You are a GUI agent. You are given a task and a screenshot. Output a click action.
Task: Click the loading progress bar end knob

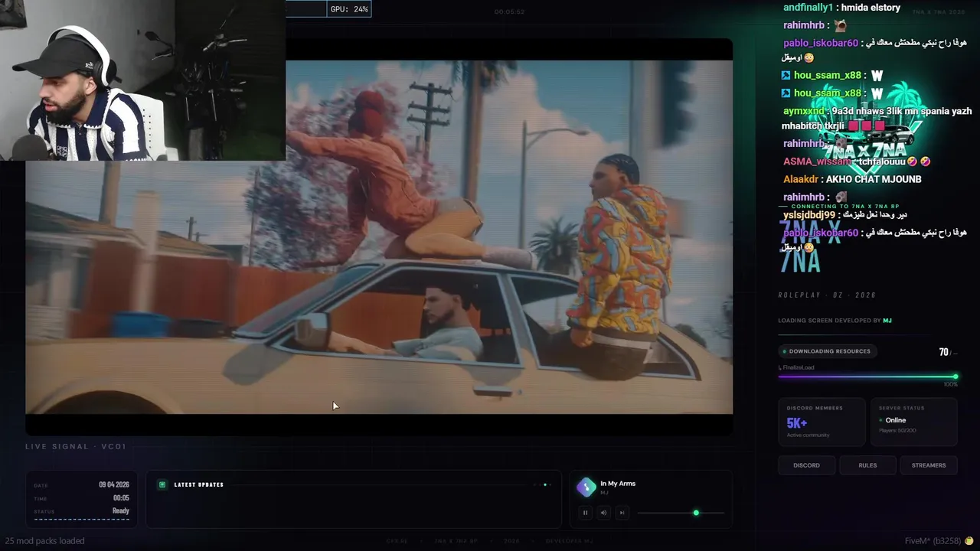click(x=955, y=376)
